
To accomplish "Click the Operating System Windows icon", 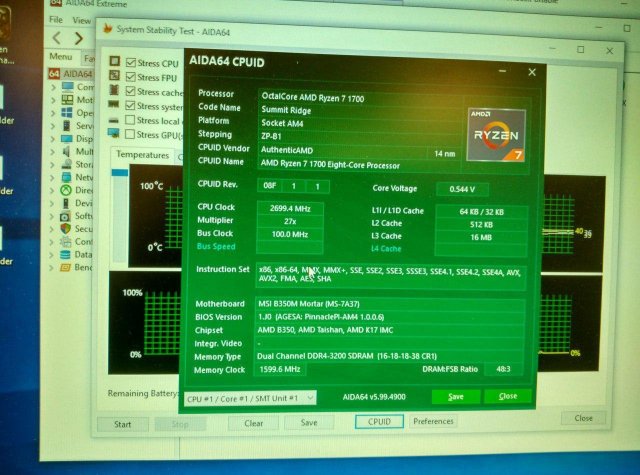I will pyautogui.click(x=66, y=112).
